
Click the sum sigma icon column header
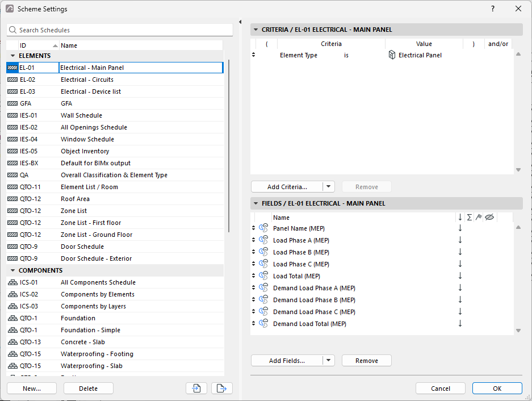coord(470,218)
